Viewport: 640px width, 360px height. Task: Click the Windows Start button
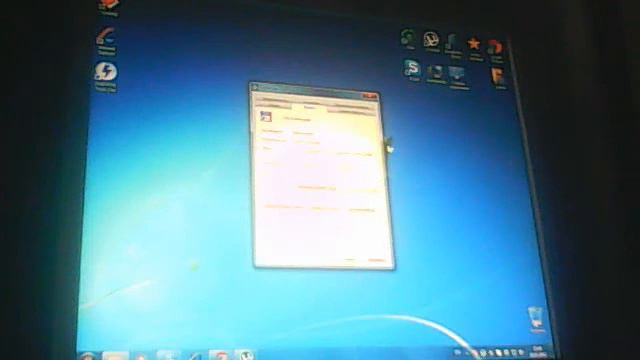(87, 356)
